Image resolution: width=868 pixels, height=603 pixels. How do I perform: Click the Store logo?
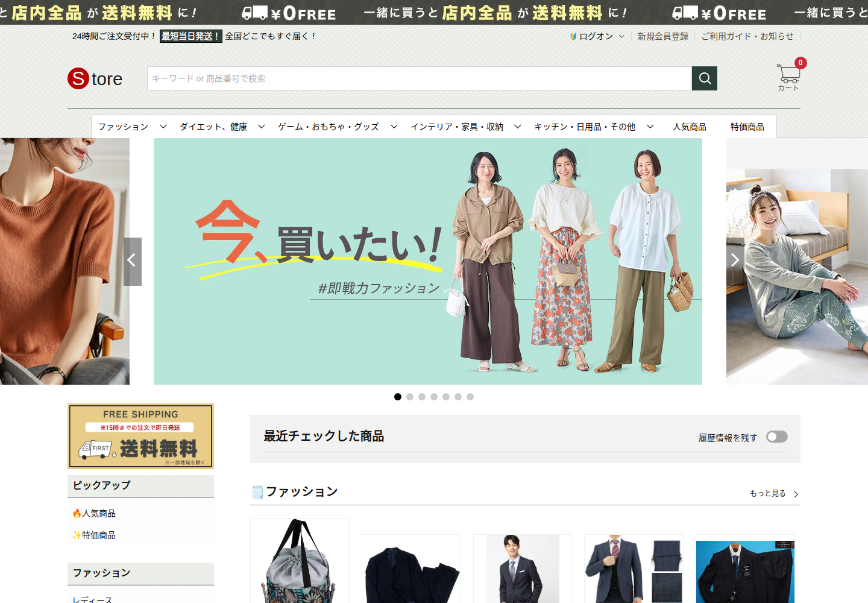pyautogui.click(x=95, y=78)
